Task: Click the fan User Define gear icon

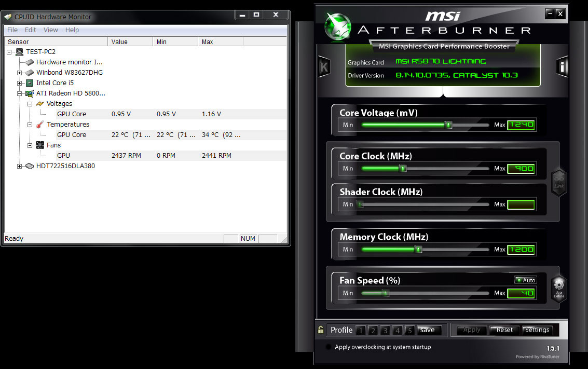Action: [x=559, y=288]
